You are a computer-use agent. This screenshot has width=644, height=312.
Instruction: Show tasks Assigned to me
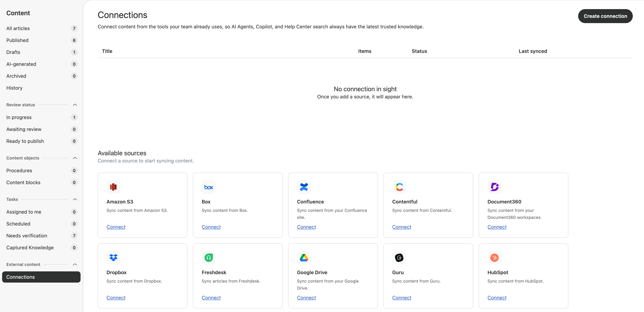(41, 212)
